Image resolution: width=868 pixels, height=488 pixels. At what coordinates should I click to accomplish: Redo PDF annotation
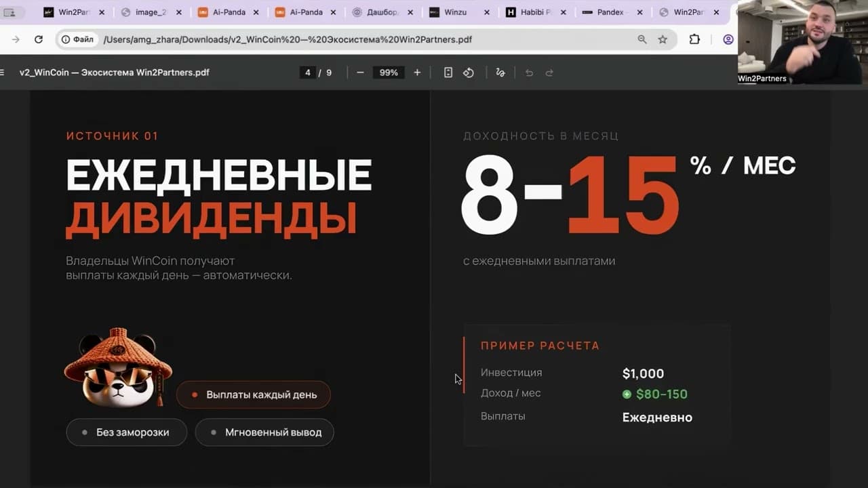[x=549, y=73]
